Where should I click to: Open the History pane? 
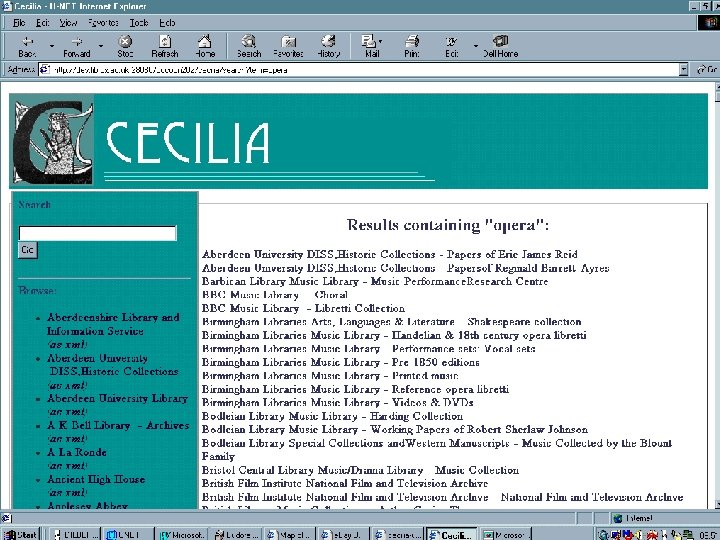point(328,46)
